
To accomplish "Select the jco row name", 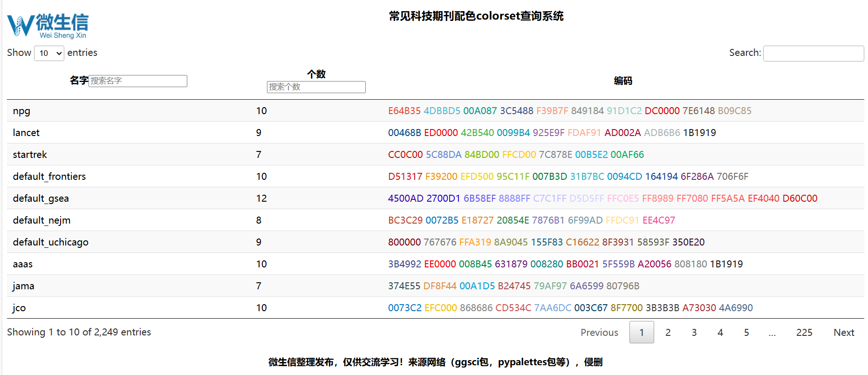I will (x=19, y=308).
